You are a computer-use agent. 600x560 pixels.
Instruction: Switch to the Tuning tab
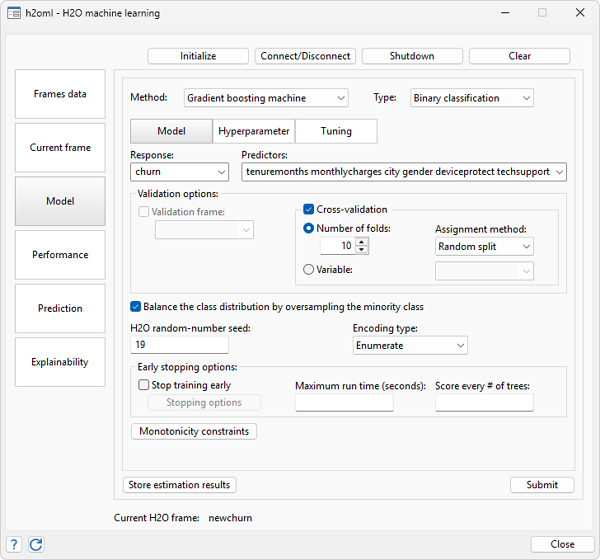[336, 131]
